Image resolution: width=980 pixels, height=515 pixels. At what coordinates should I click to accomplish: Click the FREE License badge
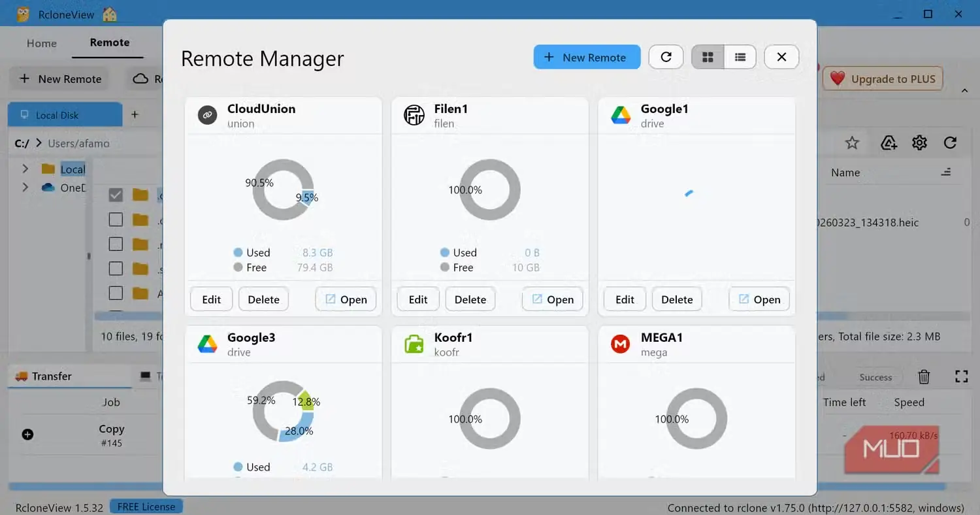coord(146,507)
